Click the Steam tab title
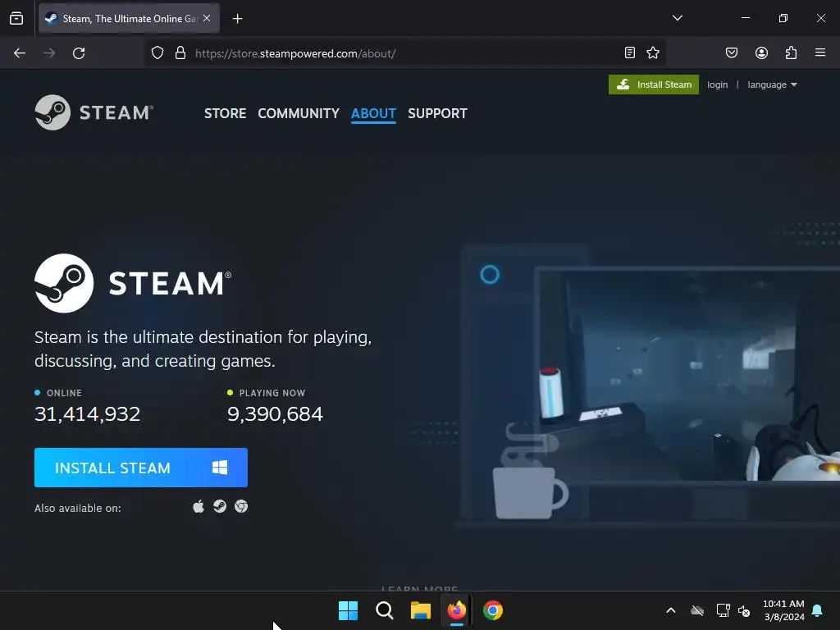This screenshot has height=630, width=840. coord(130,19)
